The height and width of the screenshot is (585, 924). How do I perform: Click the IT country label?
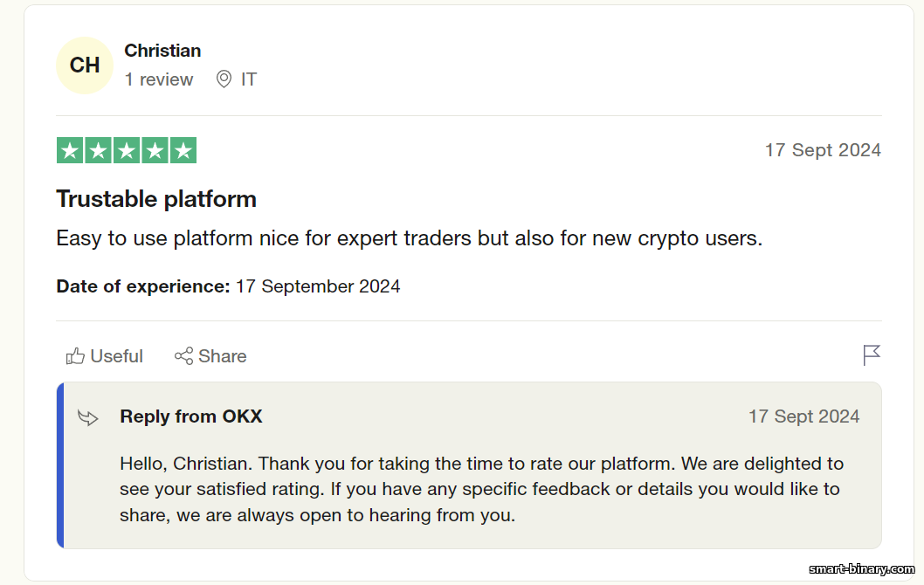[249, 79]
